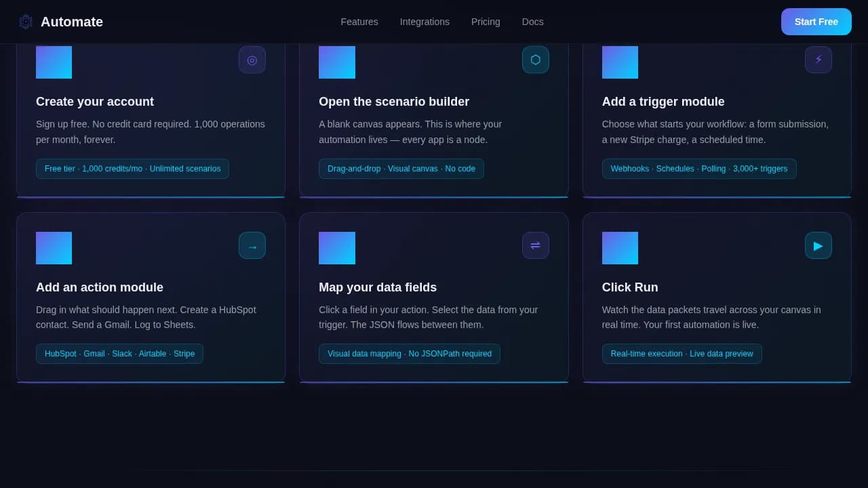Navigate to the Docs section
The image size is (868, 488).
(532, 22)
